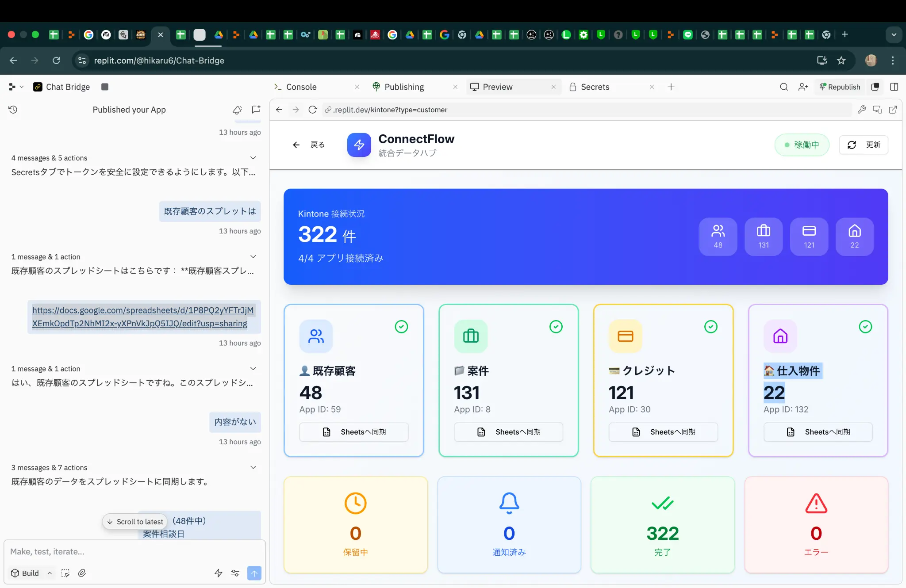Open the split layout icon at top right

tap(894, 87)
